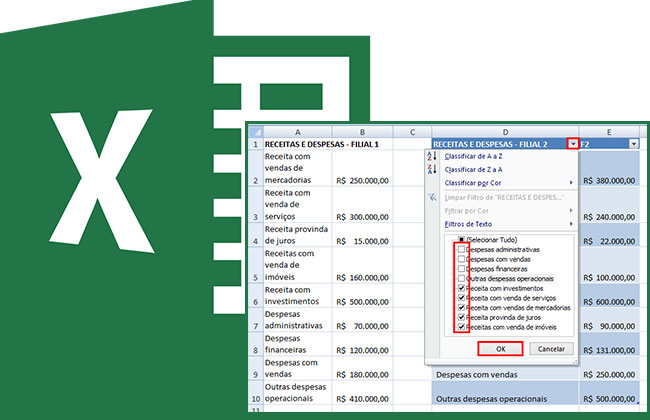Expand Filtrar por Cor submenu arrow
The width and height of the screenshot is (650, 420).
coord(571,211)
